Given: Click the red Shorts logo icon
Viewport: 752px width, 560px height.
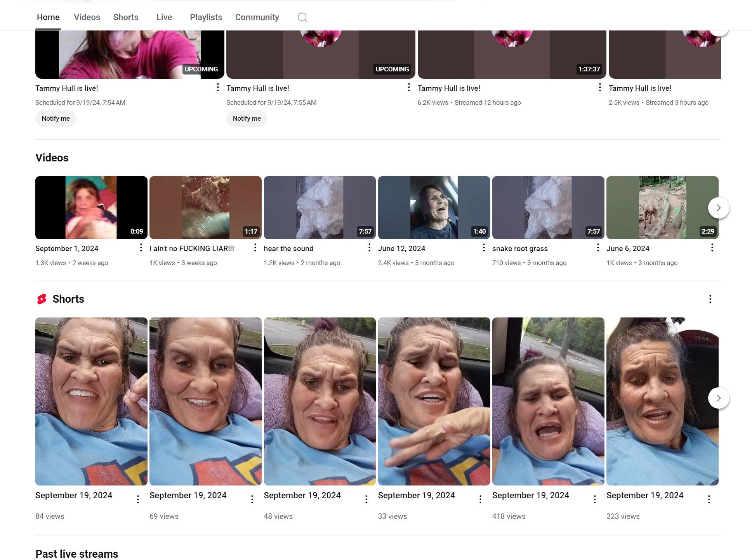Looking at the screenshot, I should point(42,299).
